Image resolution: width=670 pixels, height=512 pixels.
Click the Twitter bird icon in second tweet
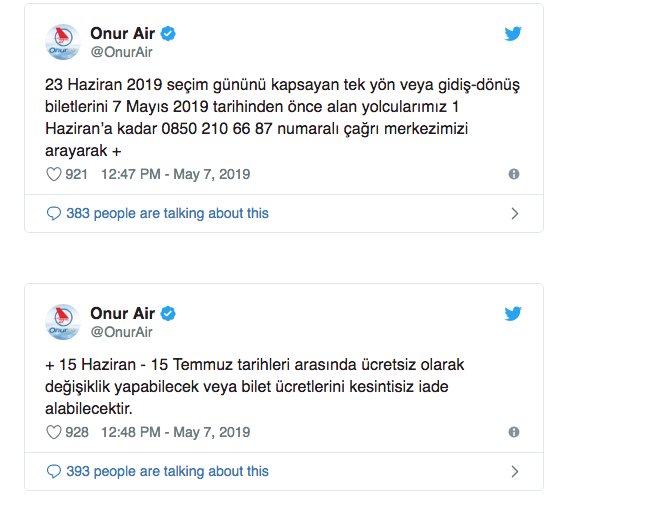pos(513,313)
